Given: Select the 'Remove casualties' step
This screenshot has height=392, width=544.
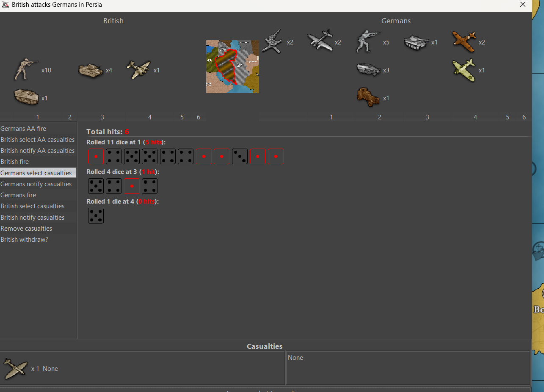Looking at the screenshot, I should (x=27, y=229).
